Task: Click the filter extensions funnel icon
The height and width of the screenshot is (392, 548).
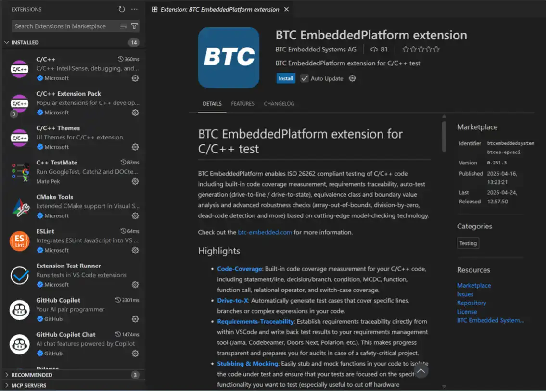Action: point(135,26)
